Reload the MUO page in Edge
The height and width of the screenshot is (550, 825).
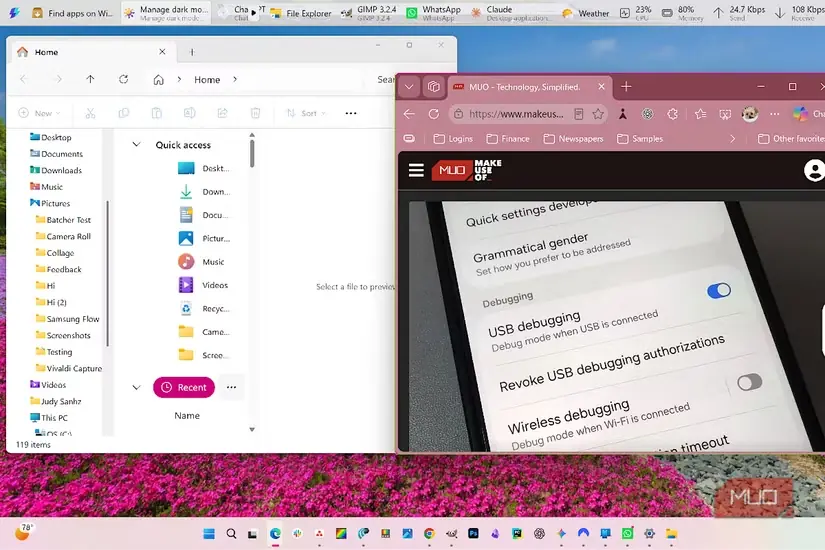(434, 114)
